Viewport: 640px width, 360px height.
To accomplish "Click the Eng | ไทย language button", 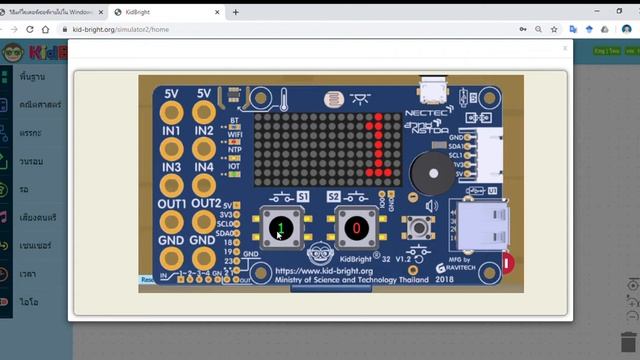I will click(x=607, y=51).
